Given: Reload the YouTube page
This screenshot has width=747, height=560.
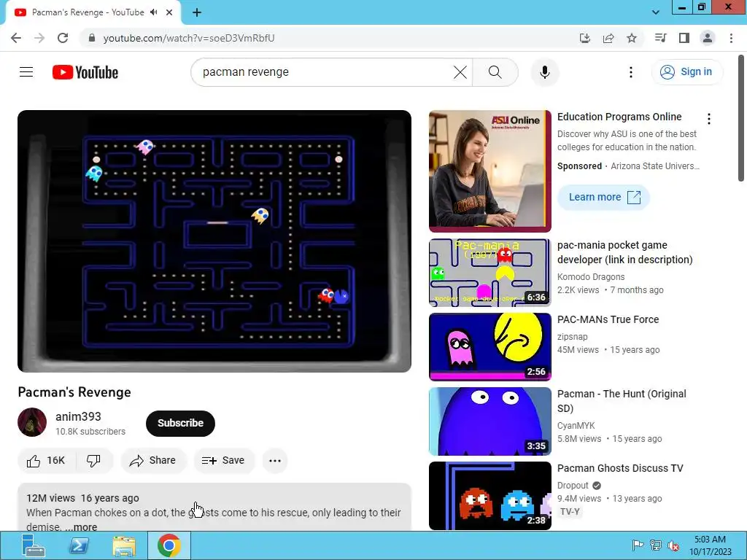Looking at the screenshot, I should (63, 38).
